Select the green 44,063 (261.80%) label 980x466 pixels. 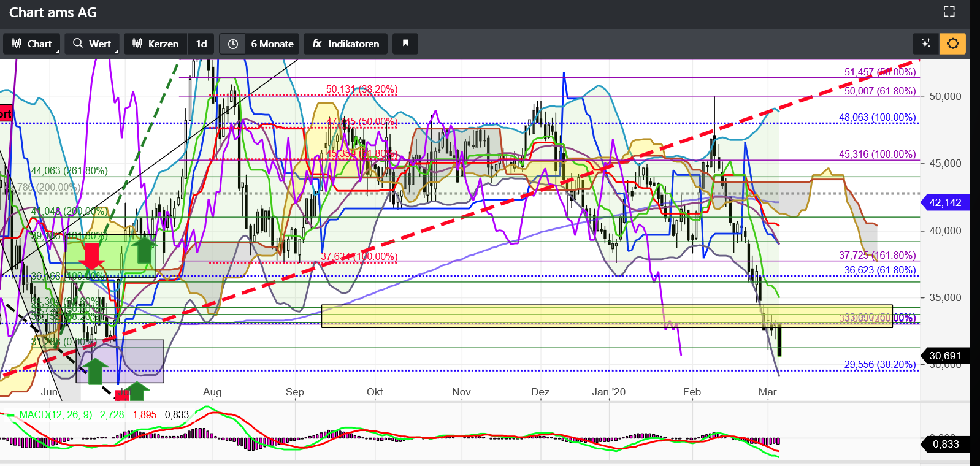click(x=69, y=170)
